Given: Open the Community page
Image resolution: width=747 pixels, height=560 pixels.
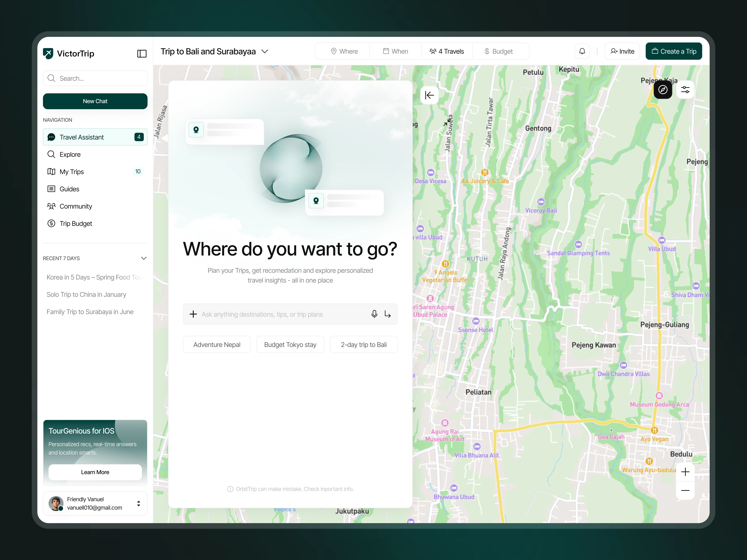Looking at the screenshot, I should (95, 206).
